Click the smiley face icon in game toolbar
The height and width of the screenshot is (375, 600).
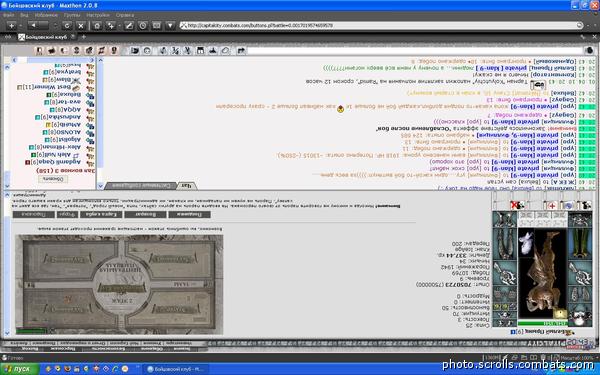147,51
